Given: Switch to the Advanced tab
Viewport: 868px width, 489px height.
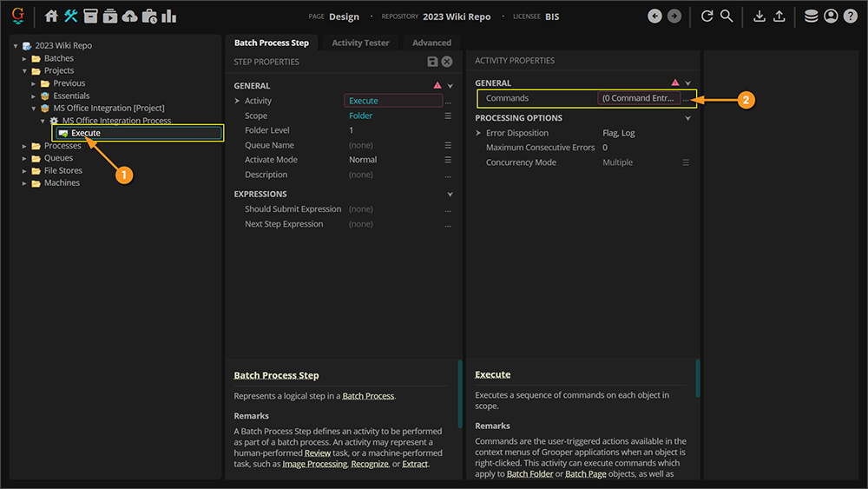Looking at the screenshot, I should pyautogui.click(x=431, y=43).
